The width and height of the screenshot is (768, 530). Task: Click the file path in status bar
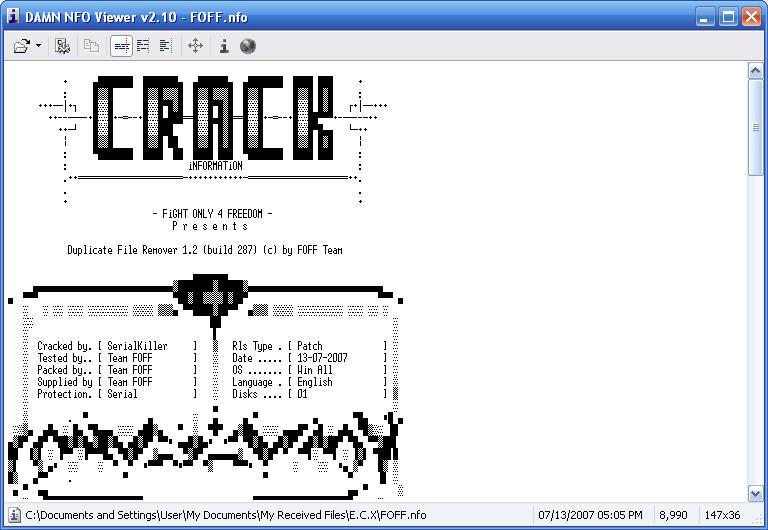pyautogui.click(x=226, y=515)
